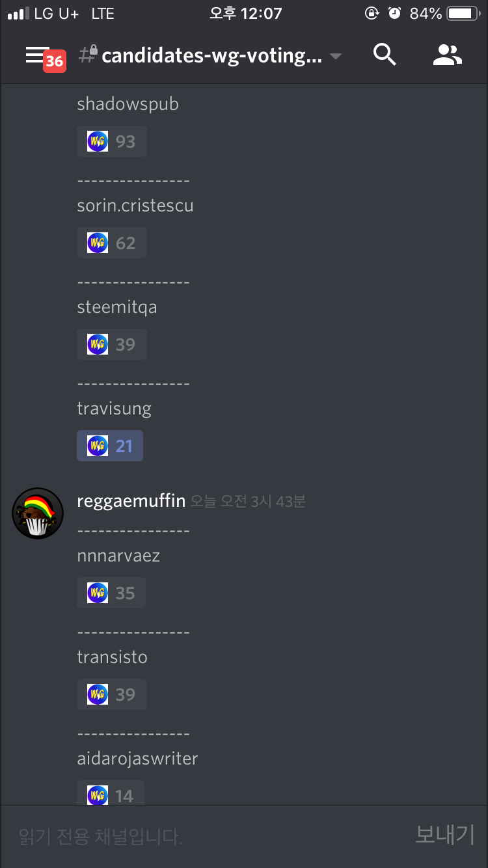Screen dimensions: 488x868
Task: Tap the battery indicator in status bar
Action: (463, 14)
